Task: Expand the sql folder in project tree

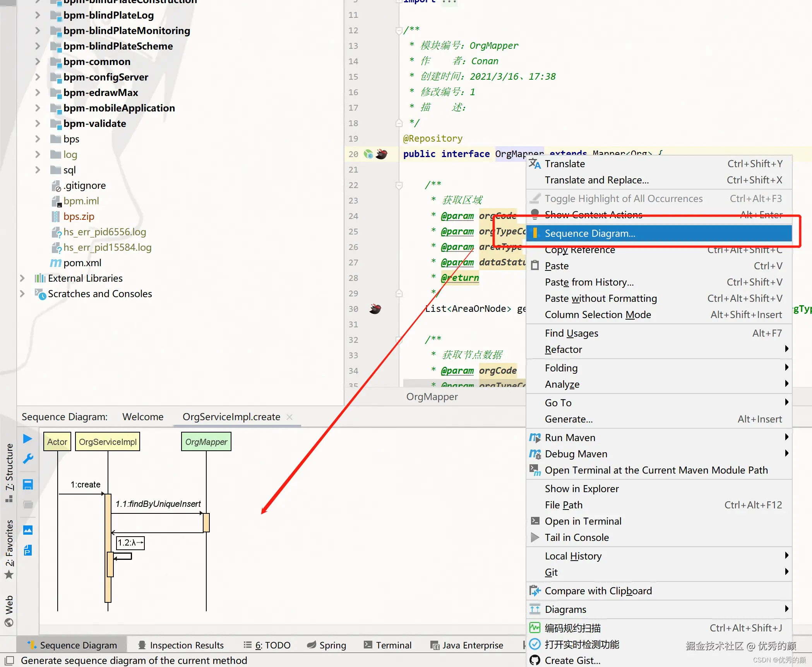Action: 38,170
